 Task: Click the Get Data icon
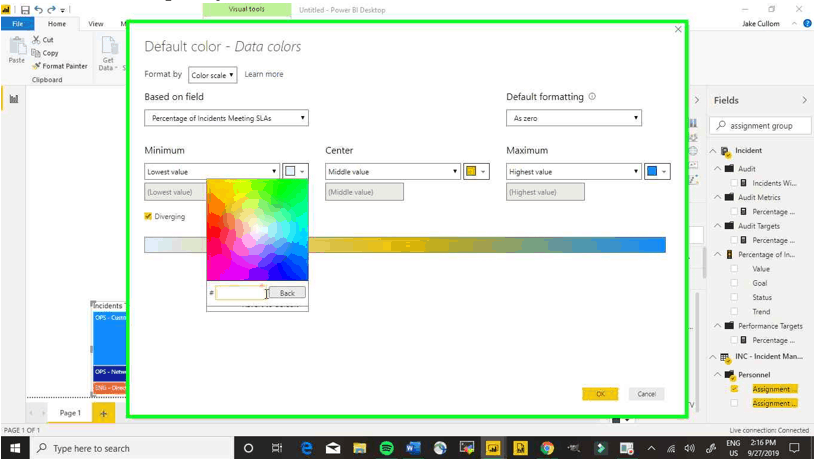click(x=109, y=46)
